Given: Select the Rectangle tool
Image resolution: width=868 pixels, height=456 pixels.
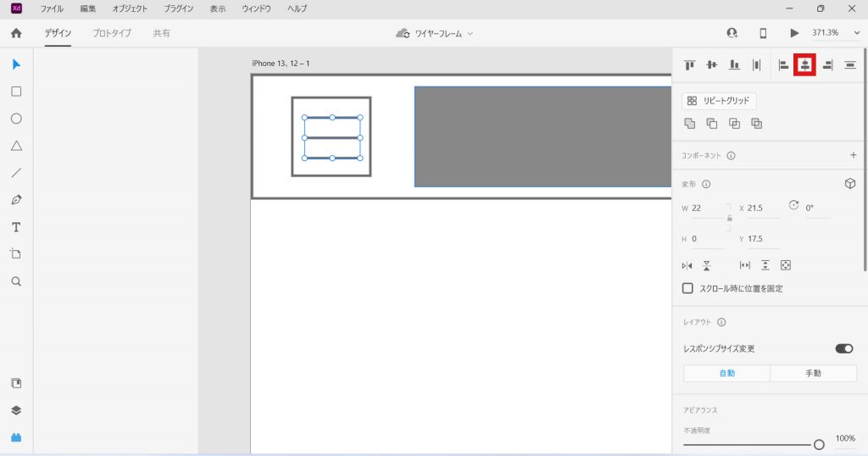Looking at the screenshot, I should (17, 92).
